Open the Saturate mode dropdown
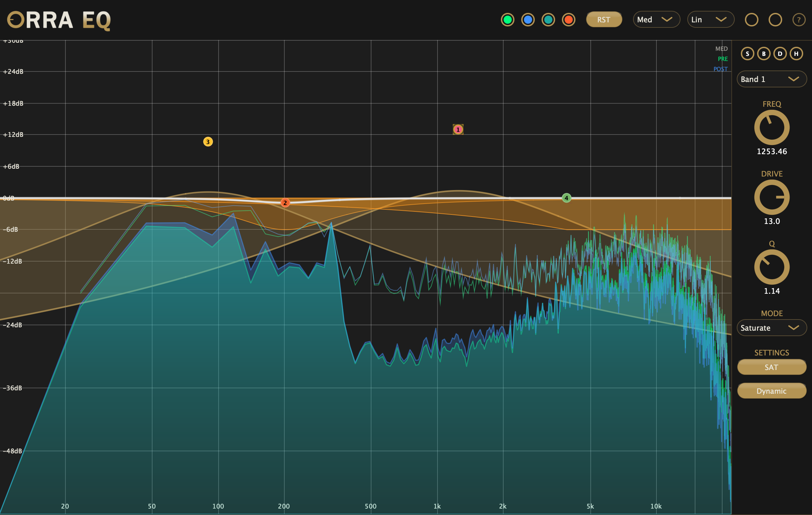The image size is (812, 515). click(x=772, y=328)
